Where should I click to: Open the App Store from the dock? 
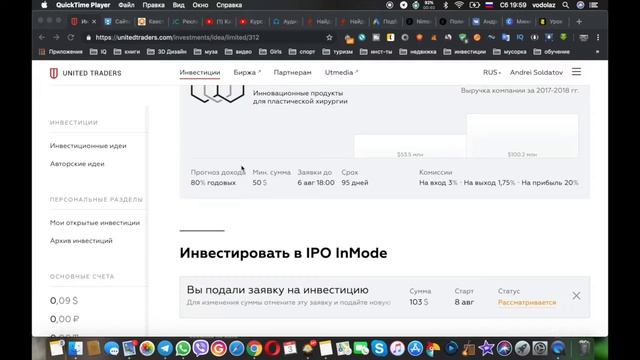click(415, 349)
